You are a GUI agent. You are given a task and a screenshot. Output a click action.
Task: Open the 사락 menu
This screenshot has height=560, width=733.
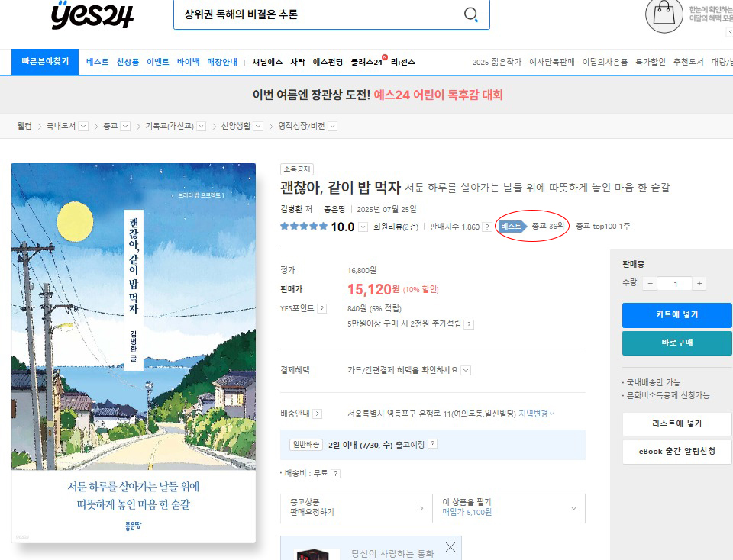coord(298,62)
